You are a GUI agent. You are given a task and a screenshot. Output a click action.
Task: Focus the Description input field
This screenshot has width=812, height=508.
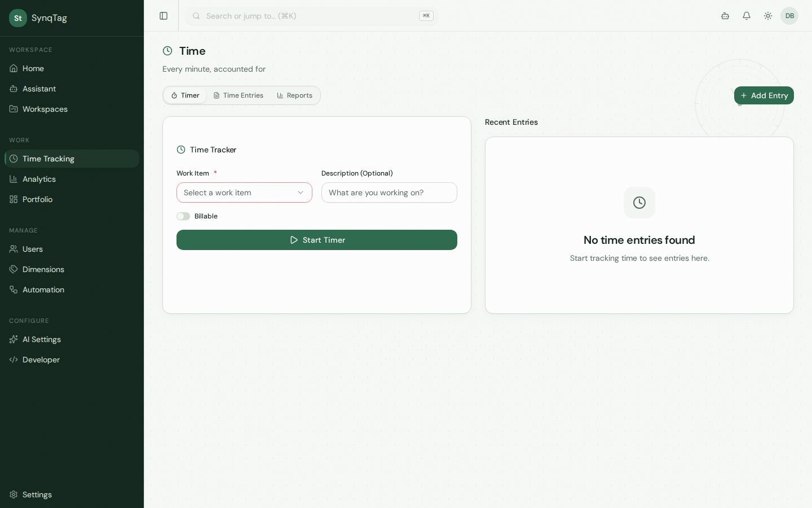(389, 192)
